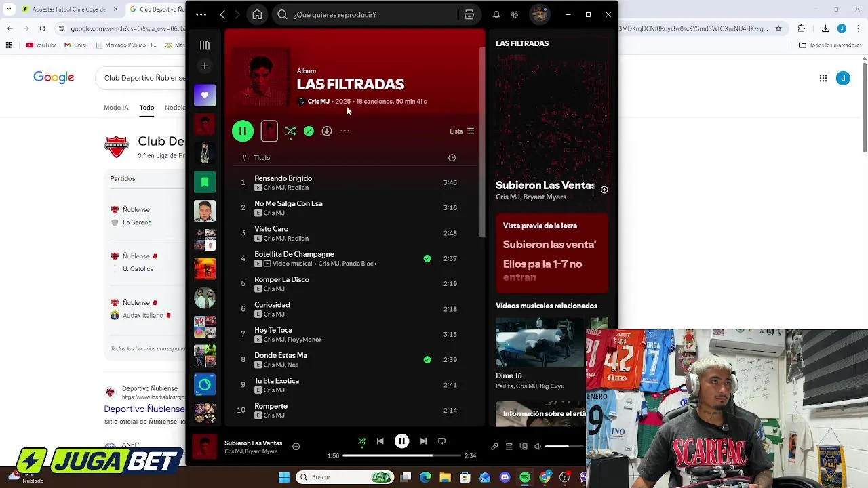Viewport: 868px width, 488px height.
Task: Open YouTube bookmark in Chrome
Action: (41, 45)
